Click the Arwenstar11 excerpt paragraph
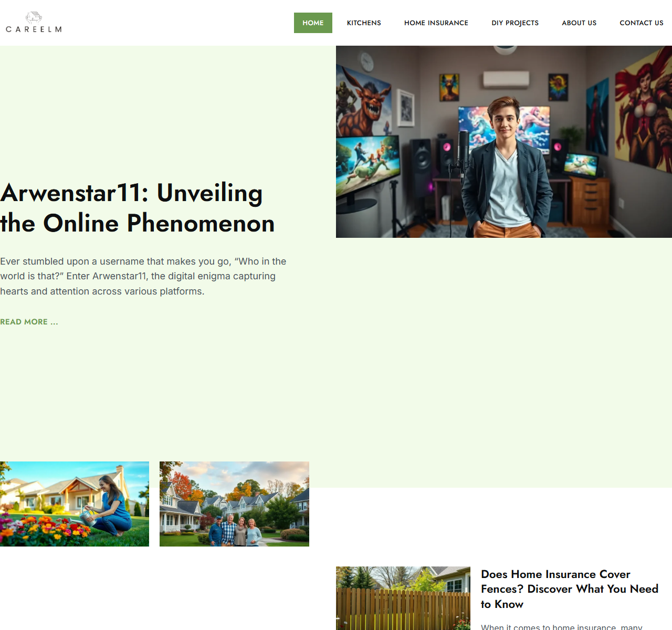This screenshot has height=630, width=672. click(x=143, y=276)
